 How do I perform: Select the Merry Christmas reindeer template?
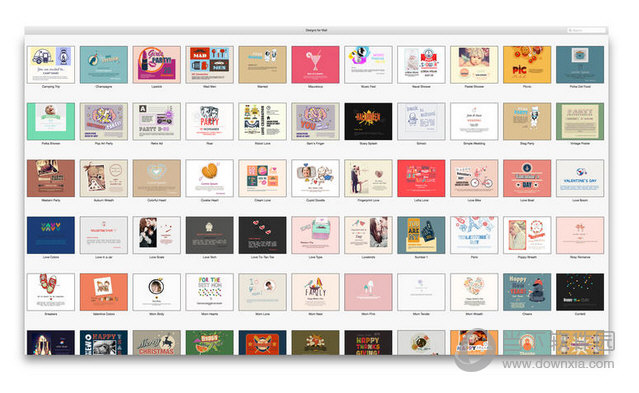156,342
